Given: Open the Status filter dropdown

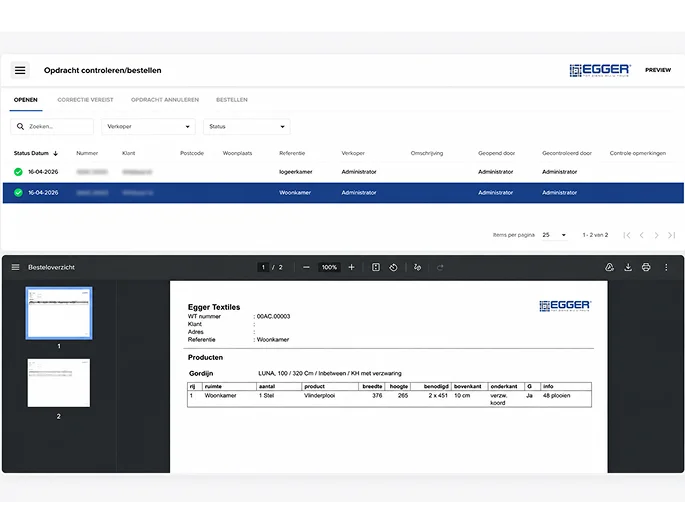Looking at the screenshot, I should 246,126.
